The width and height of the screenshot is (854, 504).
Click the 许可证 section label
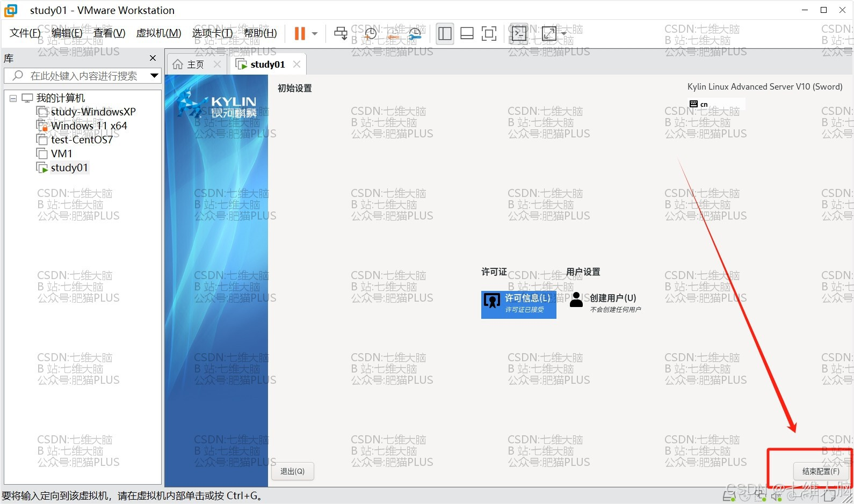494,272
